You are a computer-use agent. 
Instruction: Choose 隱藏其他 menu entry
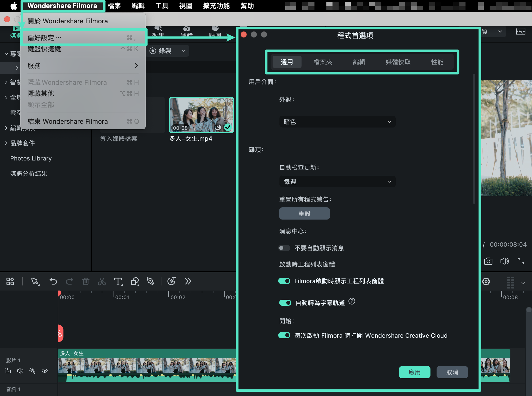[83, 94]
